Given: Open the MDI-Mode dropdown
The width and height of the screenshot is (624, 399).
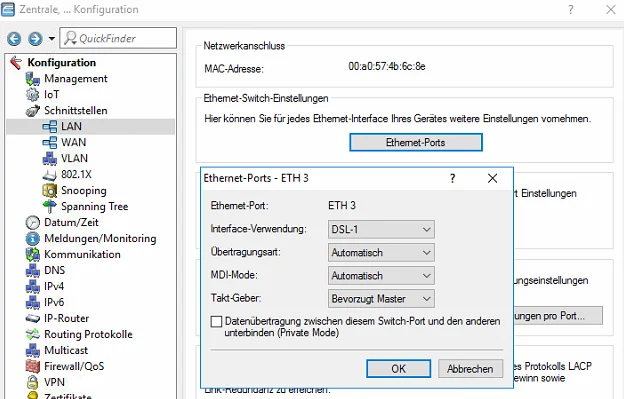Looking at the screenshot, I should click(381, 276).
